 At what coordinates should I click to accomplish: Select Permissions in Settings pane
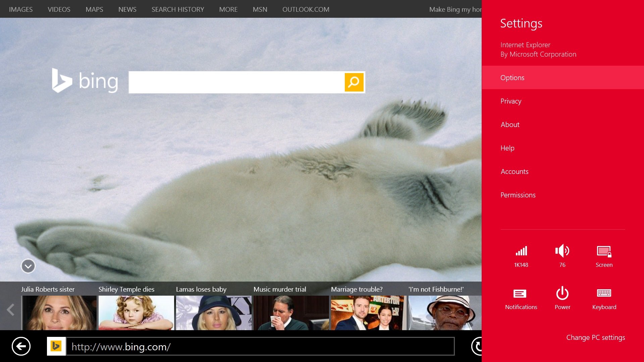coord(563,195)
